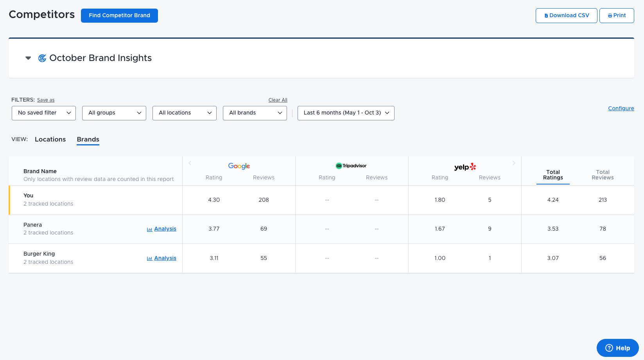
Task: Click Google reviews value 208
Action: pos(264,200)
